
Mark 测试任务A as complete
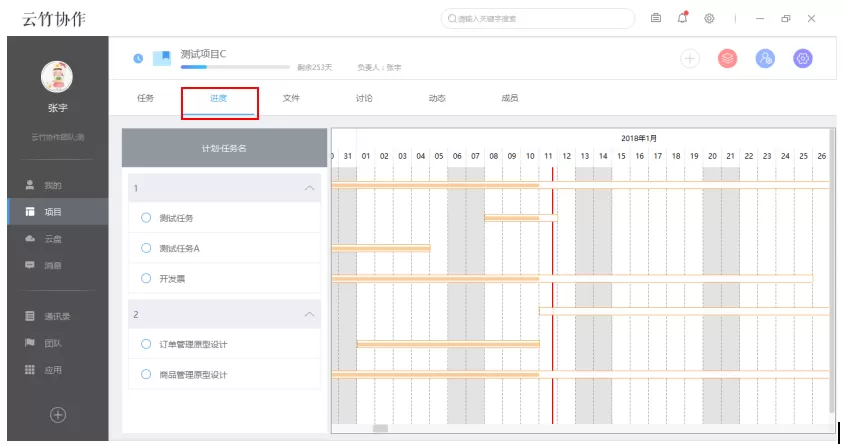pyautogui.click(x=146, y=248)
